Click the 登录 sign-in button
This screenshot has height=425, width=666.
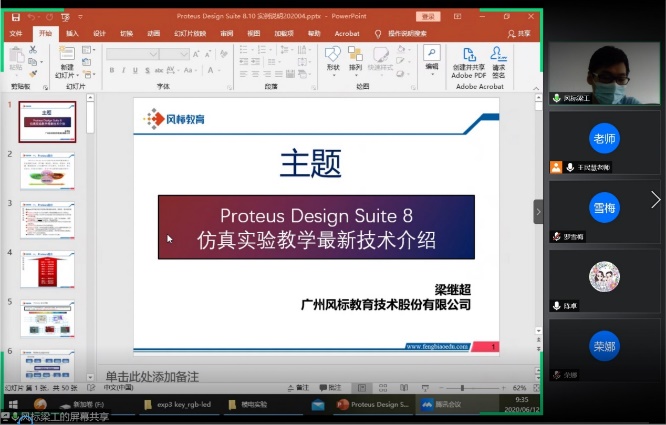click(x=429, y=17)
